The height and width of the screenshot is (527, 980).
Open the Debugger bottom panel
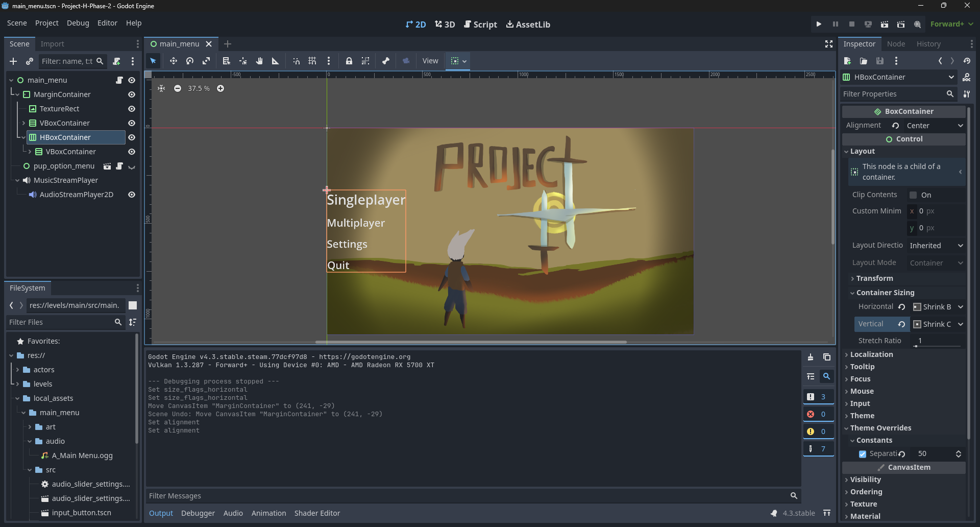click(x=198, y=513)
